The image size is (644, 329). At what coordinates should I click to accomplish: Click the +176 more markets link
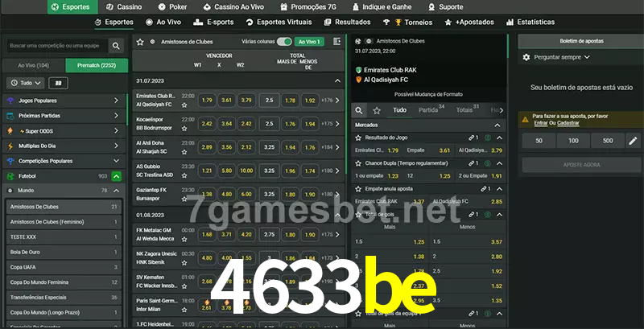click(x=327, y=100)
